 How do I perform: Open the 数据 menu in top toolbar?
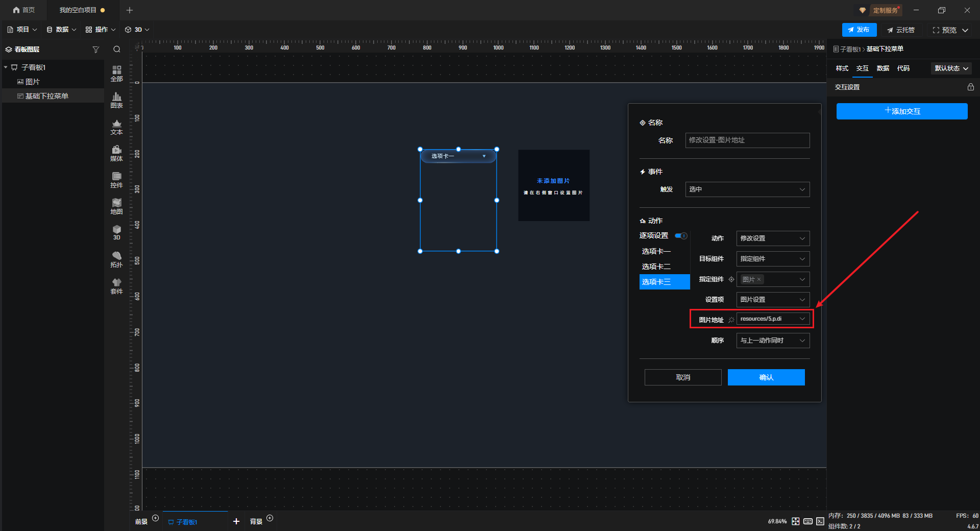click(x=61, y=30)
